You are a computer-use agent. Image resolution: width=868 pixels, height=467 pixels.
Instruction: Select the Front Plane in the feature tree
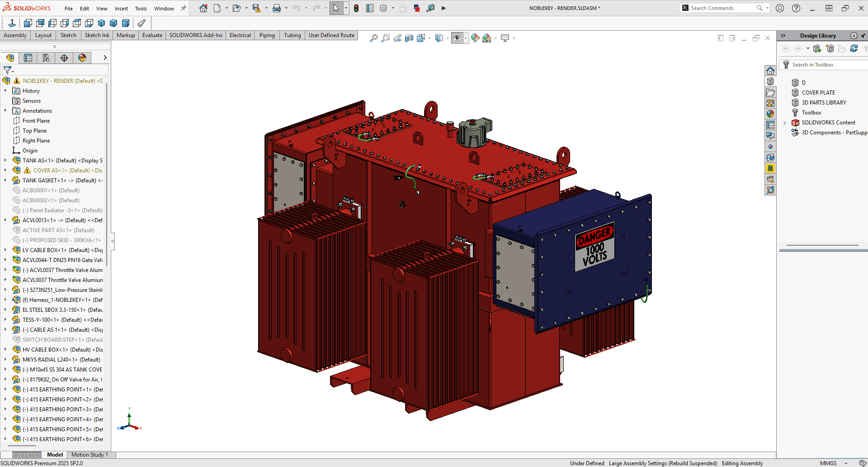click(36, 120)
